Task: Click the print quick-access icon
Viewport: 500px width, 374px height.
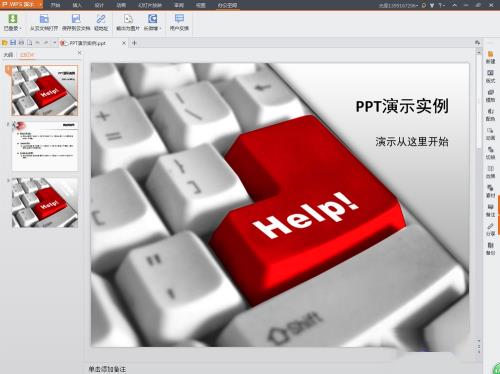Action: 21,43
